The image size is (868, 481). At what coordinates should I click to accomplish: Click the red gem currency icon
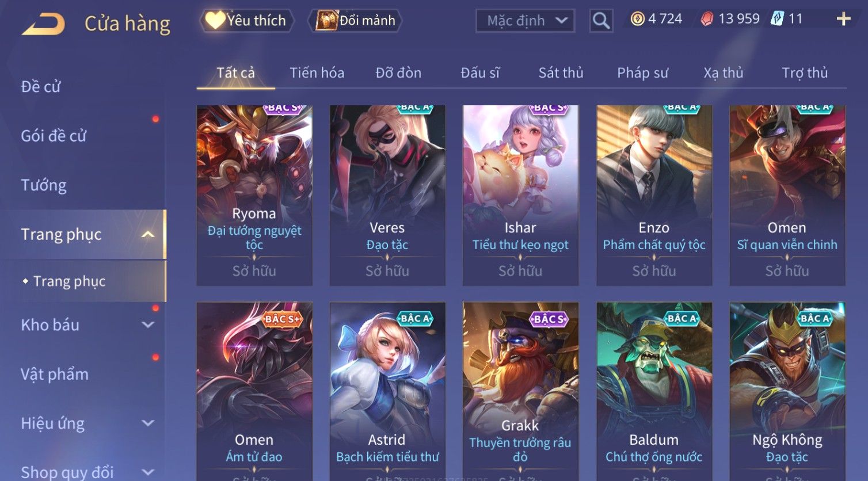(x=707, y=20)
